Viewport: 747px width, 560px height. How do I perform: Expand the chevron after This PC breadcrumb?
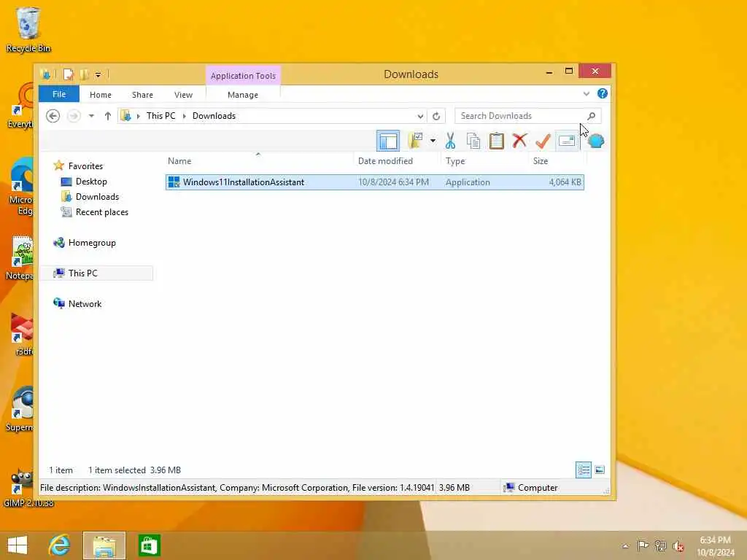tap(184, 116)
